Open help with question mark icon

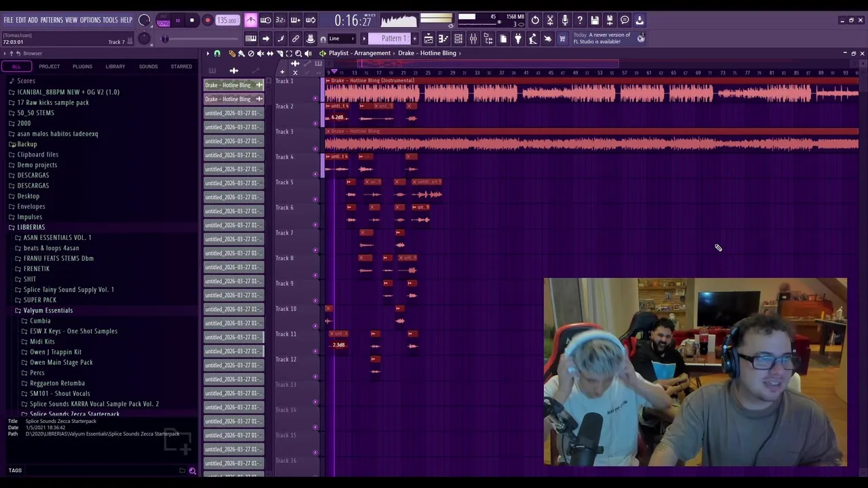(x=580, y=20)
